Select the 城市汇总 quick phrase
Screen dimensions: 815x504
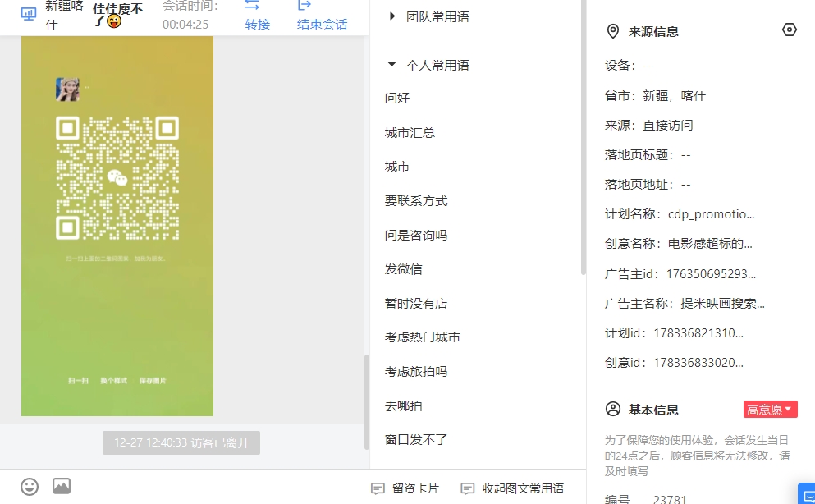410,133
